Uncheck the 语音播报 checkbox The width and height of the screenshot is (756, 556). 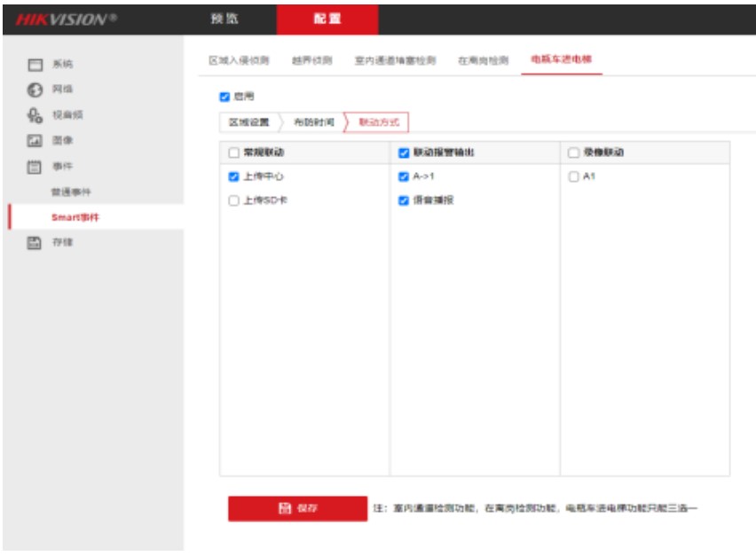point(404,200)
